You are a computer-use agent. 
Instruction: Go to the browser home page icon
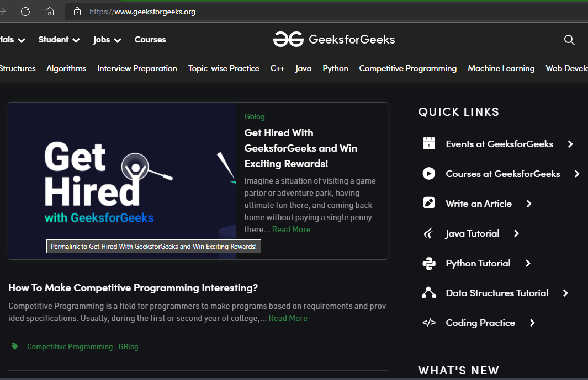pyautogui.click(x=50, y=12)
